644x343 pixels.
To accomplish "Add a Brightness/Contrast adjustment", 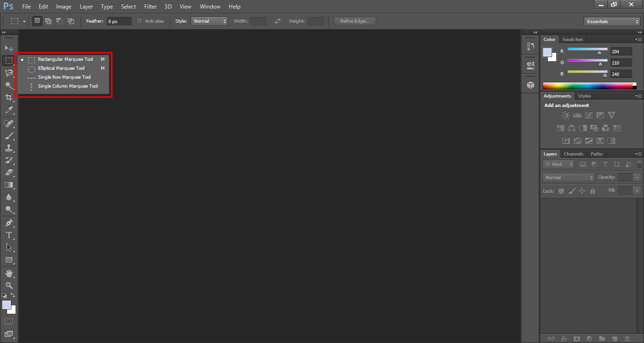I will (566, 115).
